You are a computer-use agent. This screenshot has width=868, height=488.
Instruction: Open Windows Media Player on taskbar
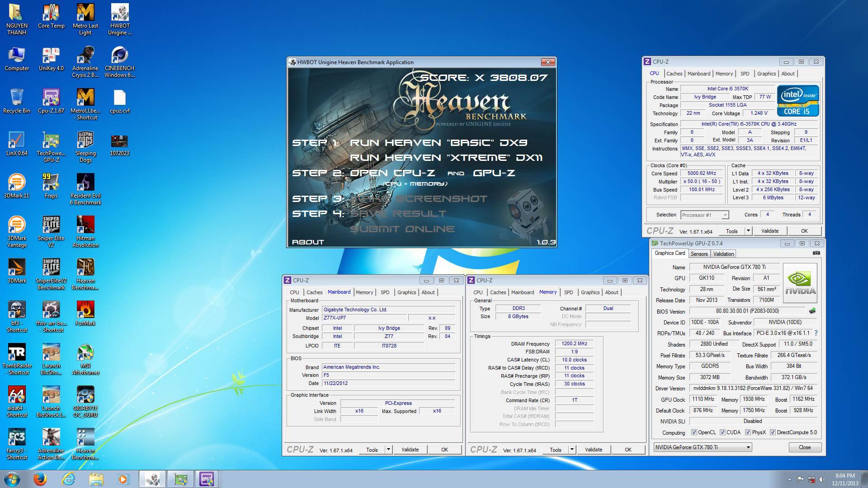pyautogui.click(x=123, y=479)
